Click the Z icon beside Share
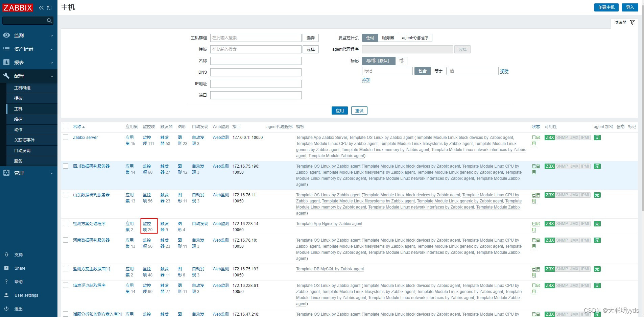The width and height of the screenshot is (644, 317). coord(6,268)
